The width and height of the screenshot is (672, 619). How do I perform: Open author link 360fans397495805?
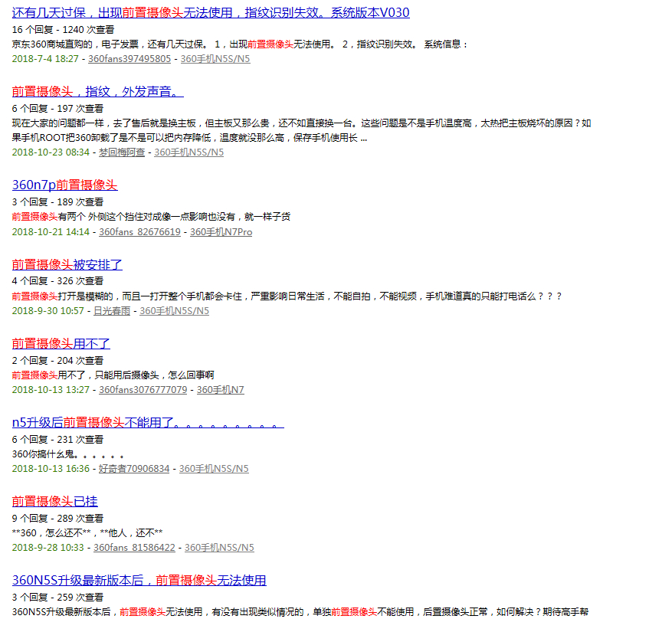(x=129, y=59)
